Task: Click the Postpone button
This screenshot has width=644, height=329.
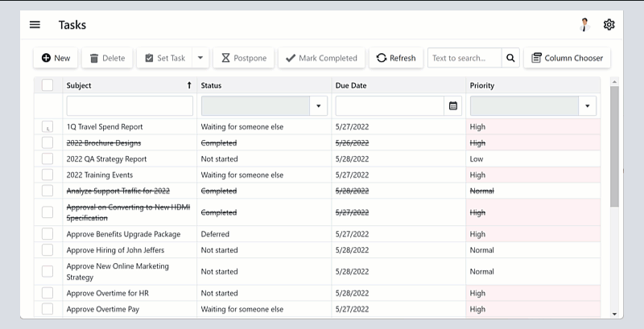Action: point(244,58)
